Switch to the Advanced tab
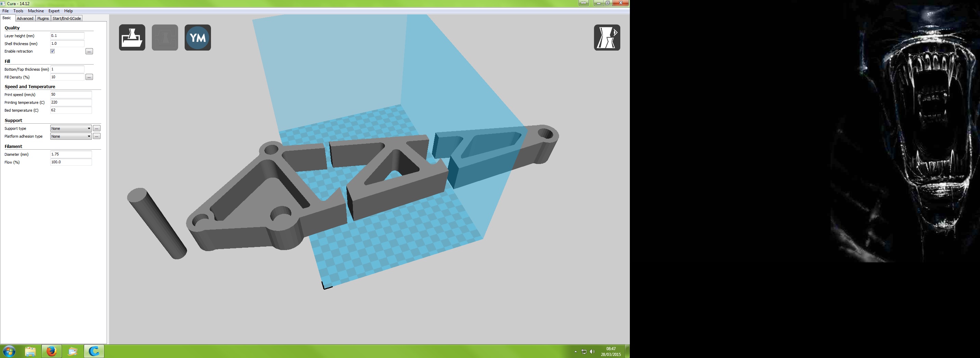This screenshot has height=358, width=980. click(x=25, y=18)
